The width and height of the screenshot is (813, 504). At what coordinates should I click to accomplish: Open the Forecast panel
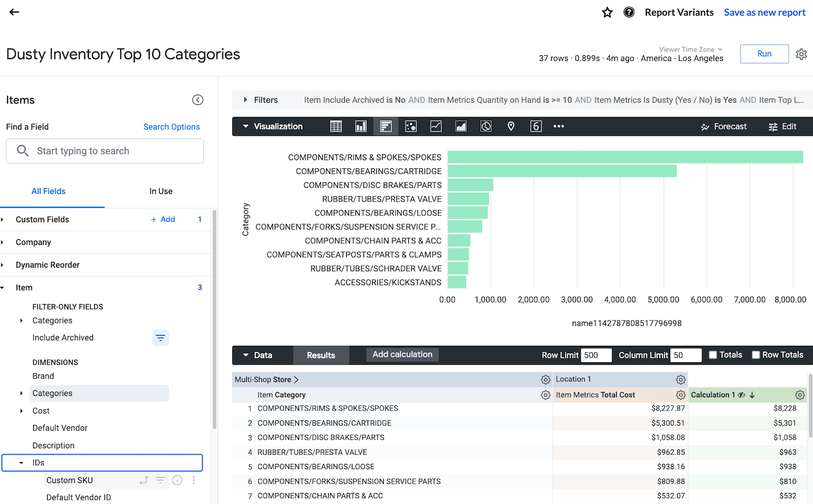click(724, 126)
